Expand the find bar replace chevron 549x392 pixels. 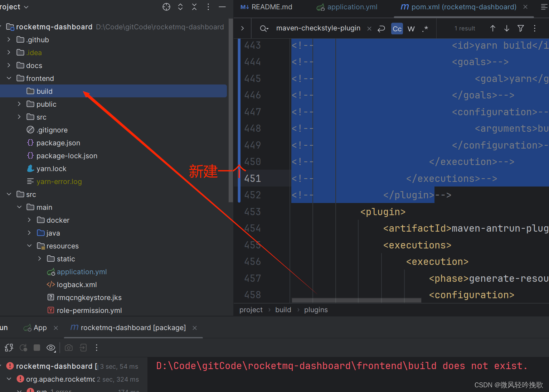[243, 28]
